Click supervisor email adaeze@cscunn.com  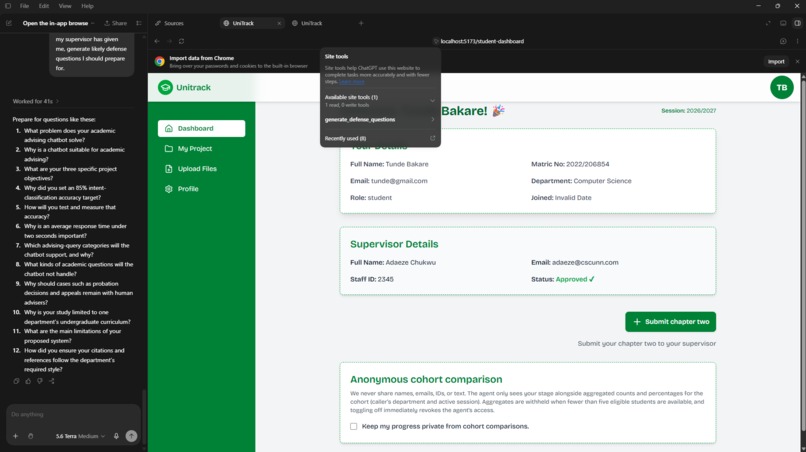coord(585,262)
